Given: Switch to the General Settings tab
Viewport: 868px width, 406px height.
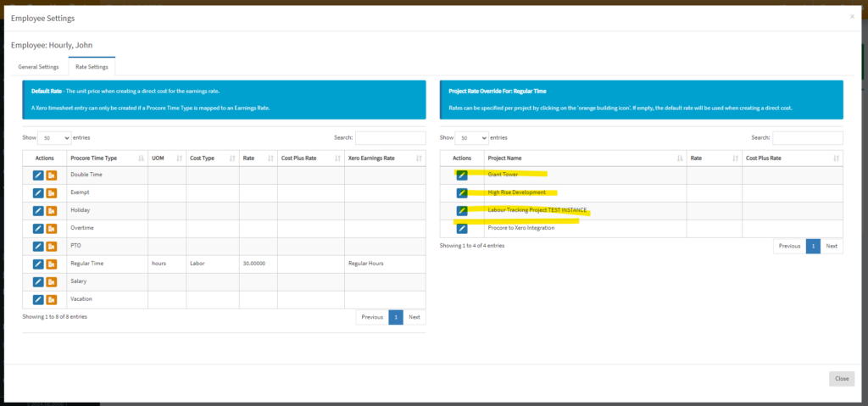Looking at the screenshot, I should (39, 67).
